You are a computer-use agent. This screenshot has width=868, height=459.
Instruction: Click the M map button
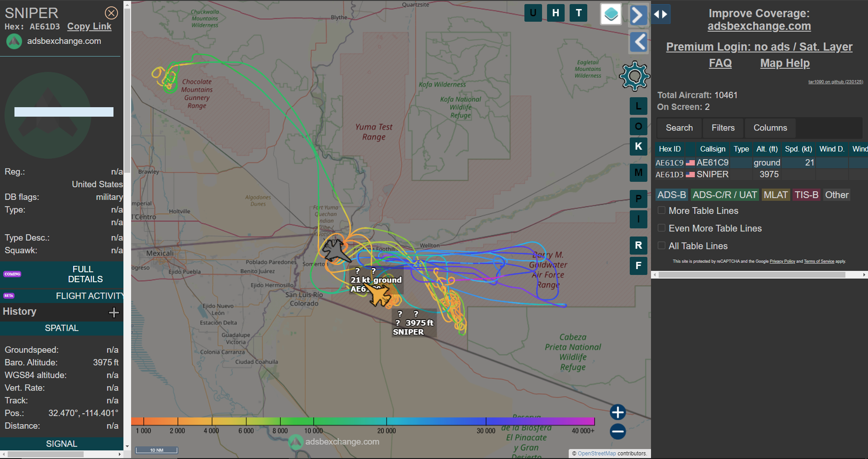(638, 172)
